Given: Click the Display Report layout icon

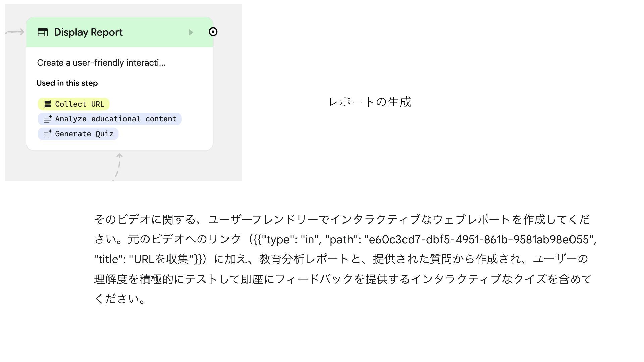Looking at the screenshot, I should point(43,32).
